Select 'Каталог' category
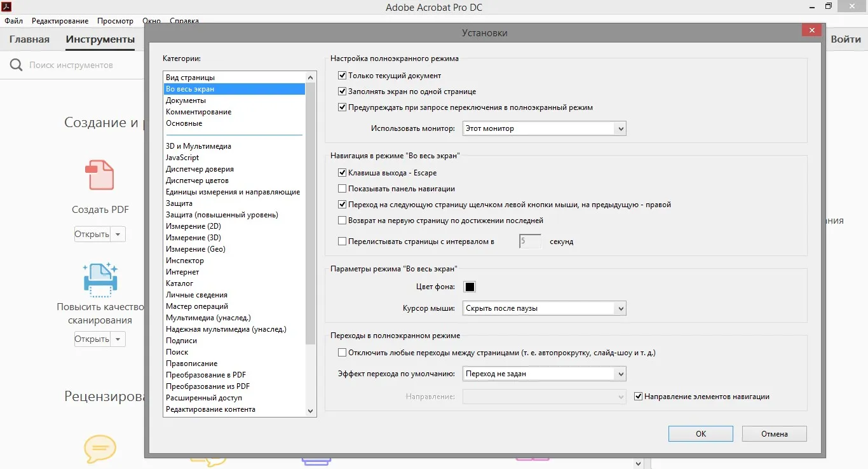This screenshot has width=868, height=469. 234,283
